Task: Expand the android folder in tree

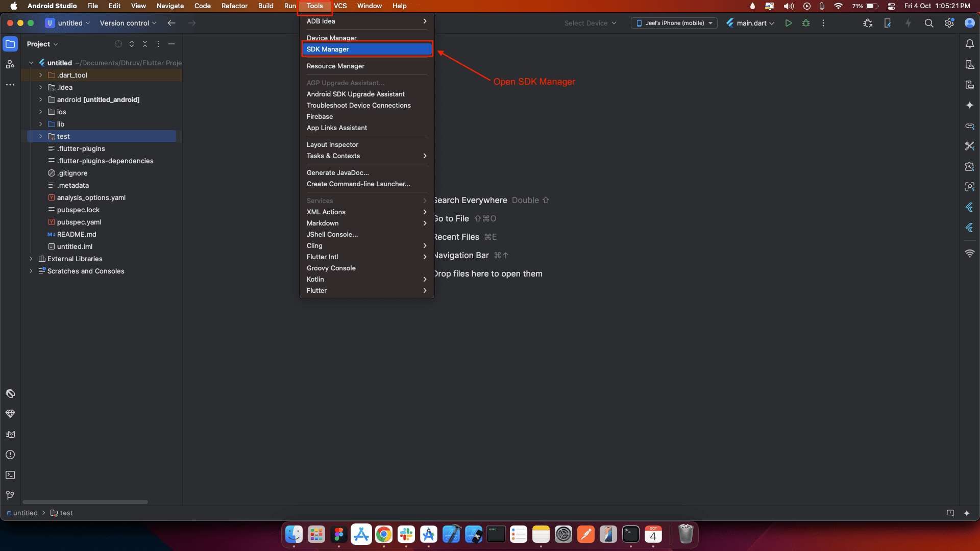Action: [41, 99]
